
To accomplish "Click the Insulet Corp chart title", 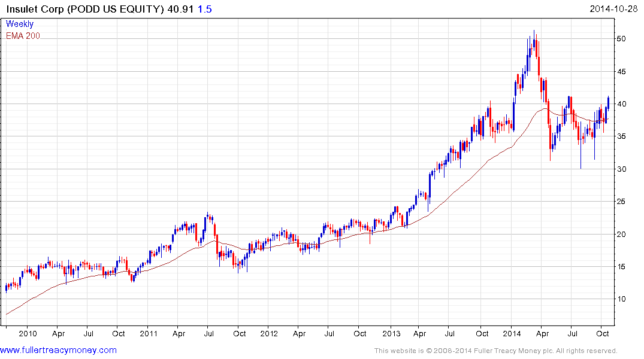I will coord(85,9).
